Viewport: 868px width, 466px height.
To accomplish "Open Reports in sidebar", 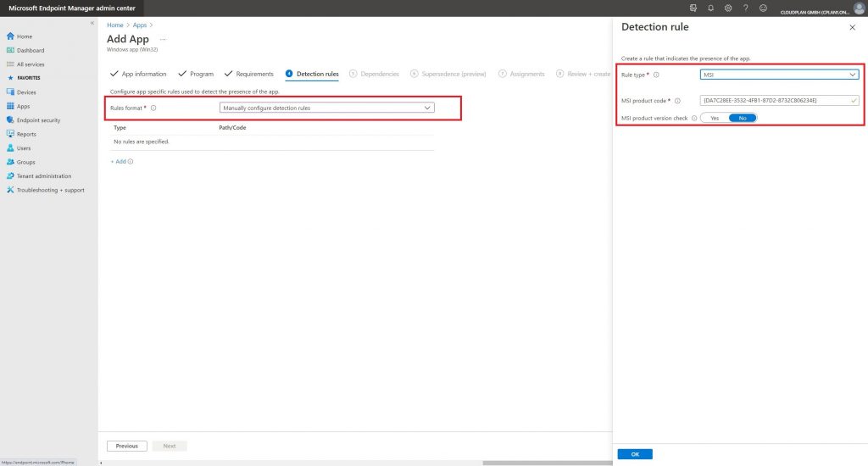I will point(21,134).
